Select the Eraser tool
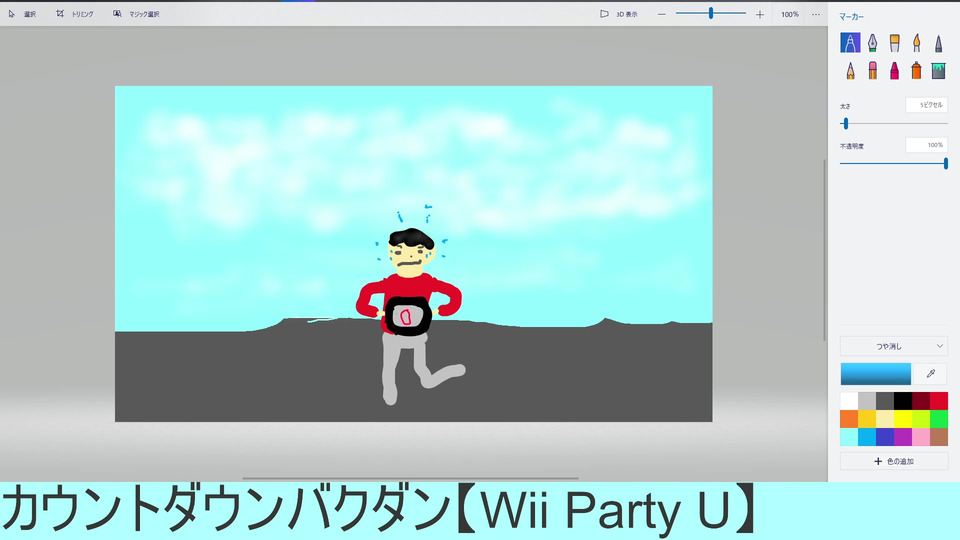 pyautogui.click(x=872, y=70)
